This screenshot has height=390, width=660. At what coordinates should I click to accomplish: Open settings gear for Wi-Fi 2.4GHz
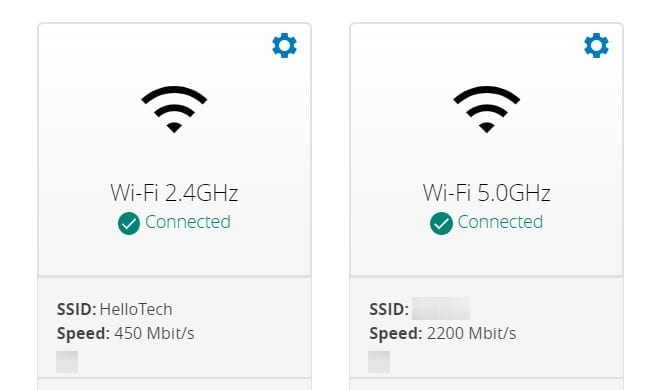tap(285, 45)
